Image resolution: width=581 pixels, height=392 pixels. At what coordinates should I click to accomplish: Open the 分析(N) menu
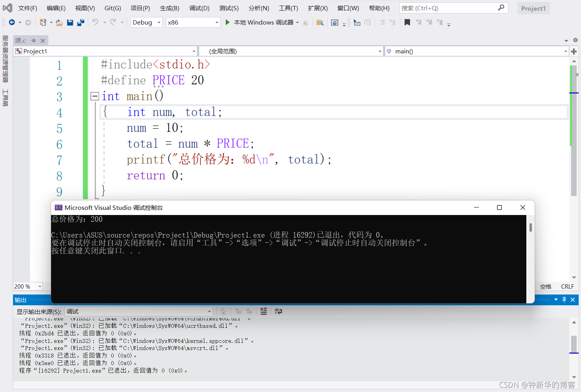pos(259,8)
